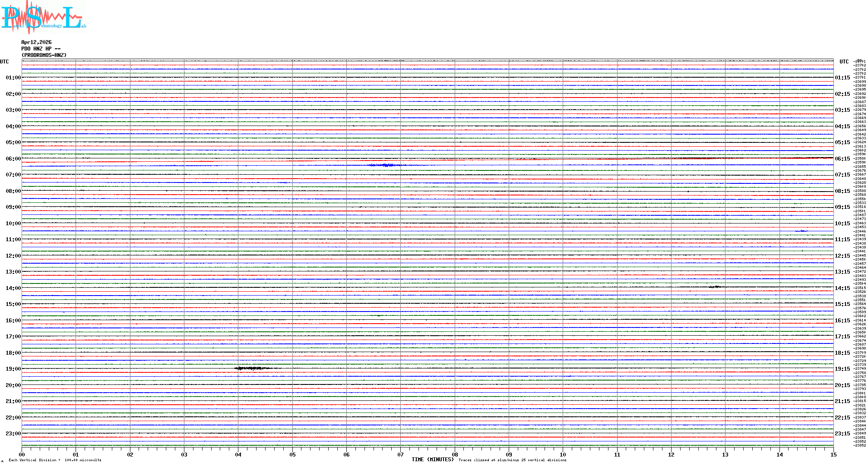Viewport: 868px width, 466px height.
Task: Click the traces clipped footnote text
Action: tap(512, 460)
